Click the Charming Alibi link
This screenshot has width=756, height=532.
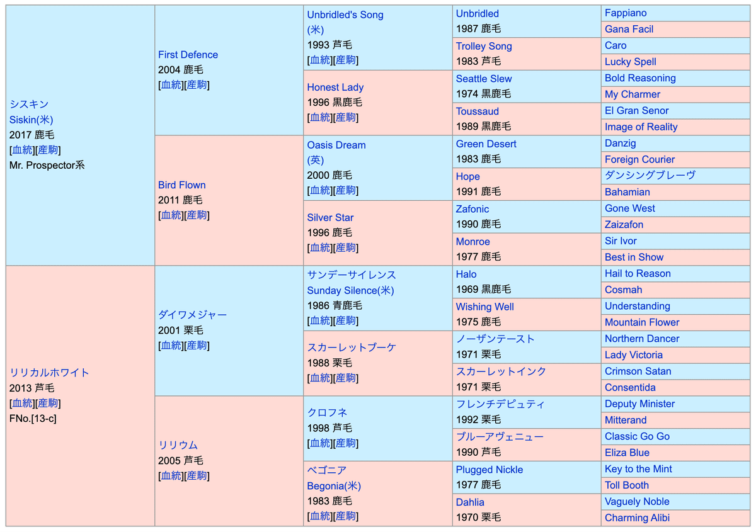(x=637, y=518)
